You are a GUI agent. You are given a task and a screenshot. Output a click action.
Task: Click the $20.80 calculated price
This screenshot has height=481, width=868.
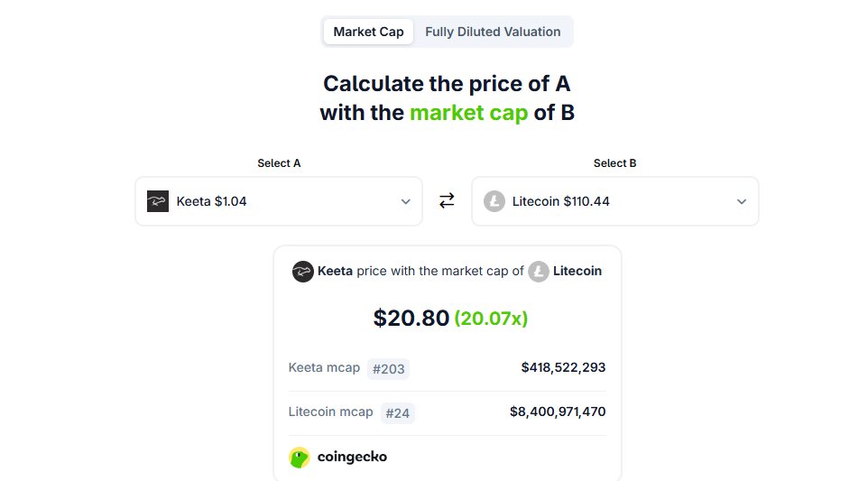point(411,319)
